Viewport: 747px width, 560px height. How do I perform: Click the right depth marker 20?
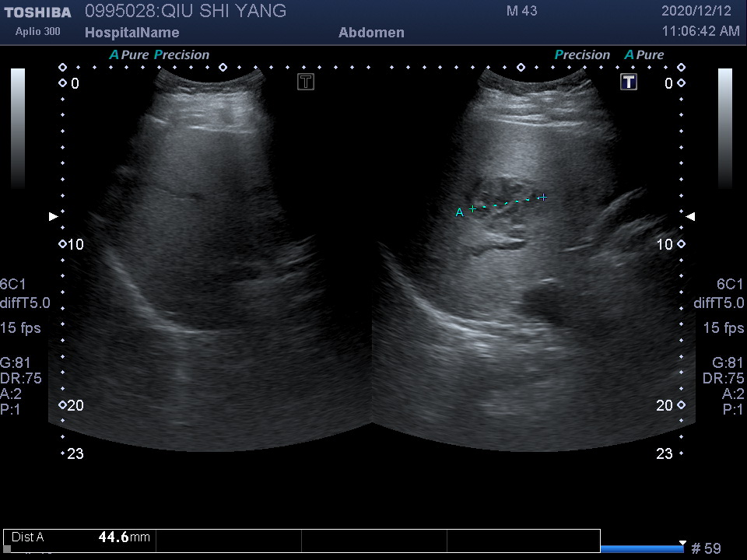tap(664, 405)
